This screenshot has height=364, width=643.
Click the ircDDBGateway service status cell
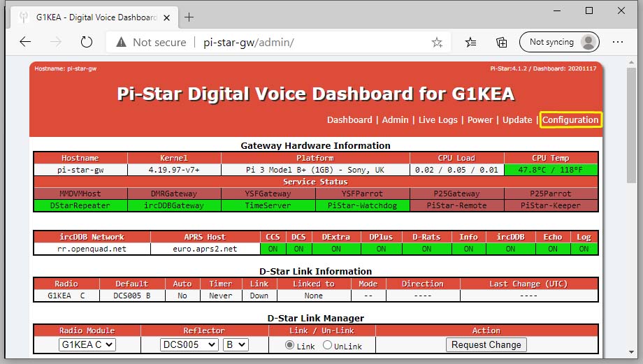tap(174, 205)
